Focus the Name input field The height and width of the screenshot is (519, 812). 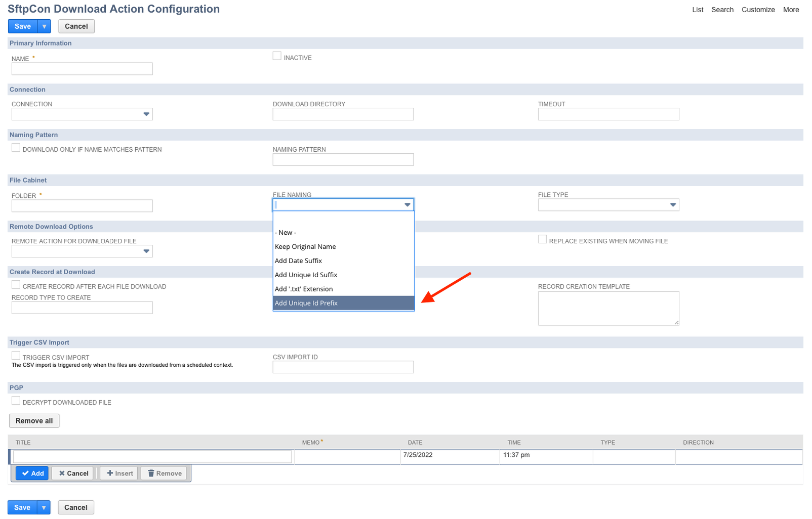coord(82,69)
